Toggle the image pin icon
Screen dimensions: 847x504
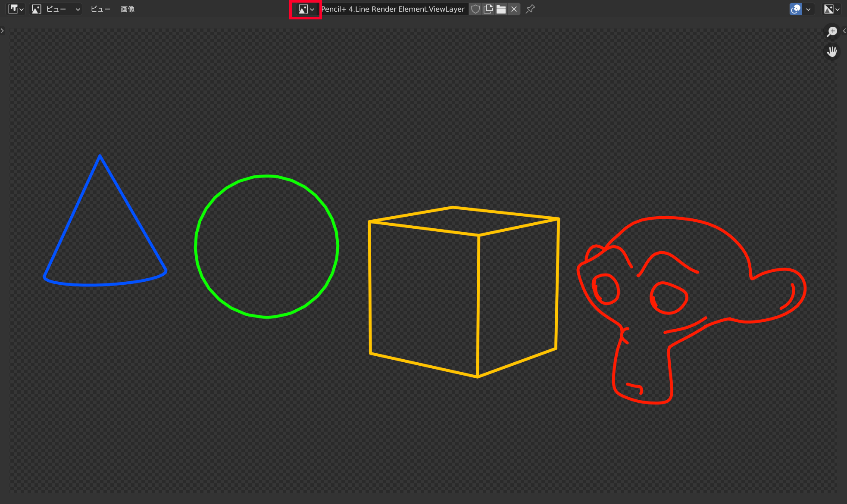click(x=530, y=9)
